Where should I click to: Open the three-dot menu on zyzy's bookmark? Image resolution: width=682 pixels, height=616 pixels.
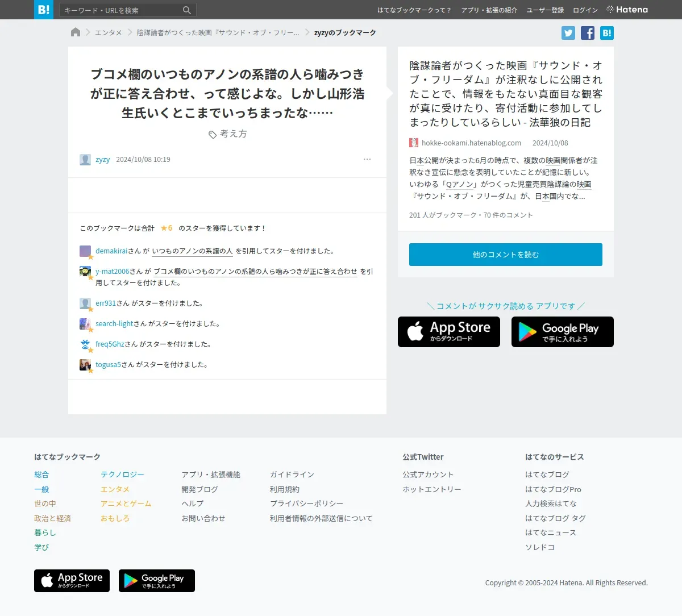(x=367, y=159)
